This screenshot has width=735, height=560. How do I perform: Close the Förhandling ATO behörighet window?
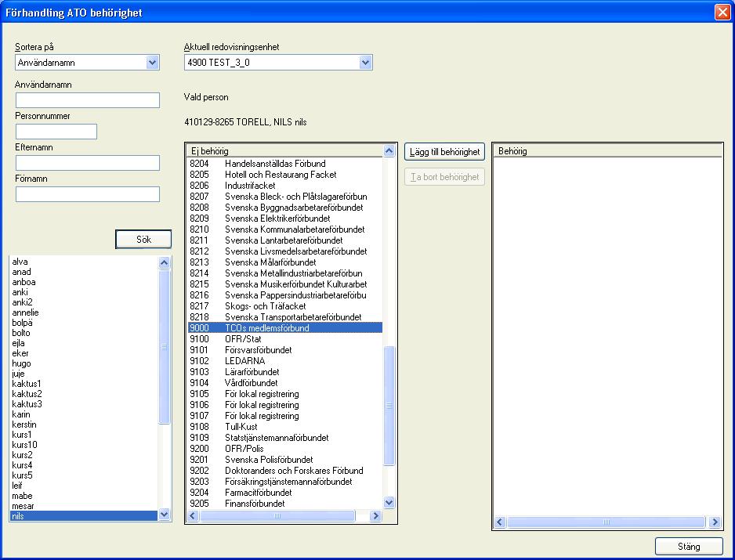pyautogui.click(x=722, y=12)
